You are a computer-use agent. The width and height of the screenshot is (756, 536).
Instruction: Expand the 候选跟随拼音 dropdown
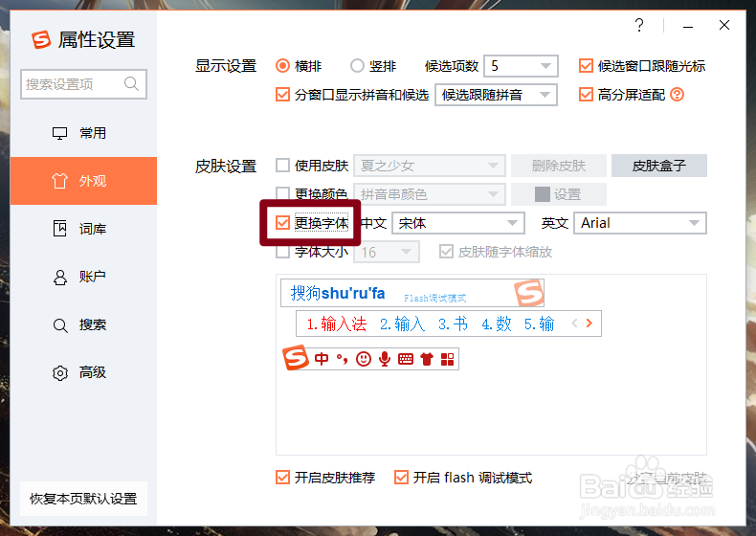coord(496,95)
